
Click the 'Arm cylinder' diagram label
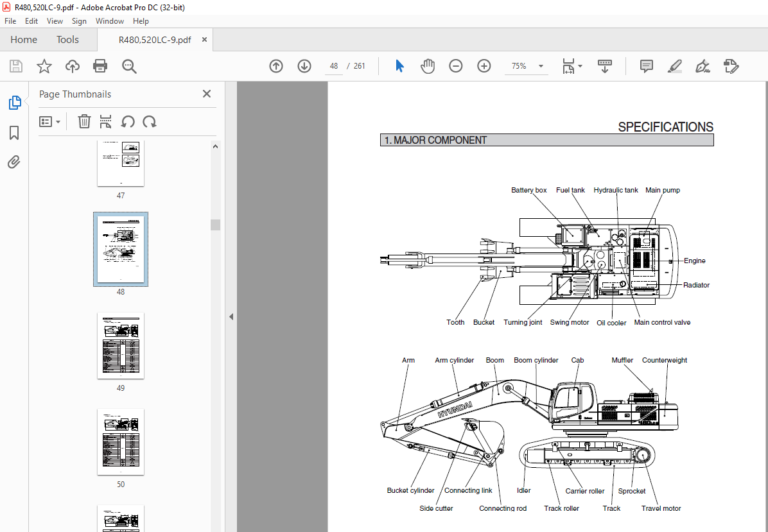coord(455,360)
